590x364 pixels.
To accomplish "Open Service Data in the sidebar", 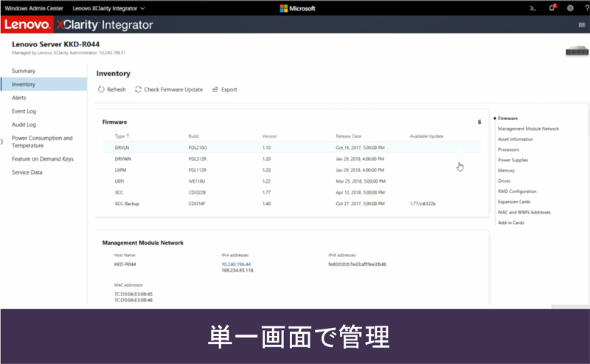I will 27,172.
